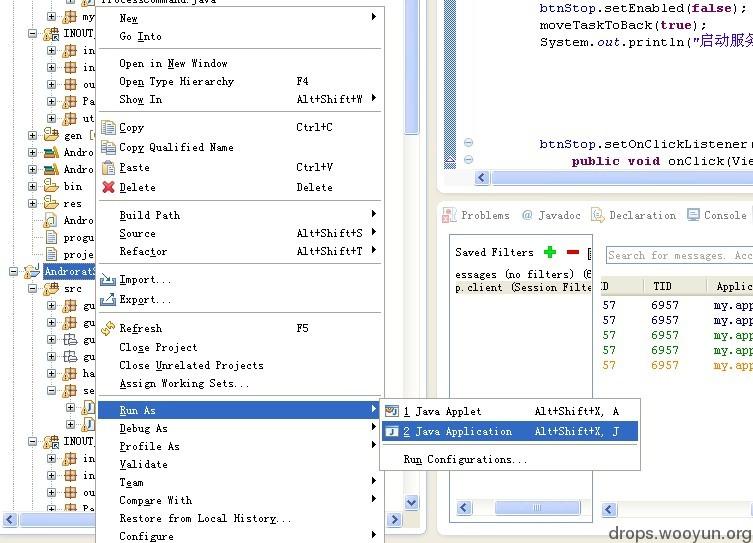Switch to the Javadoc tab
The image size is (753, 543).
point(551,215)
